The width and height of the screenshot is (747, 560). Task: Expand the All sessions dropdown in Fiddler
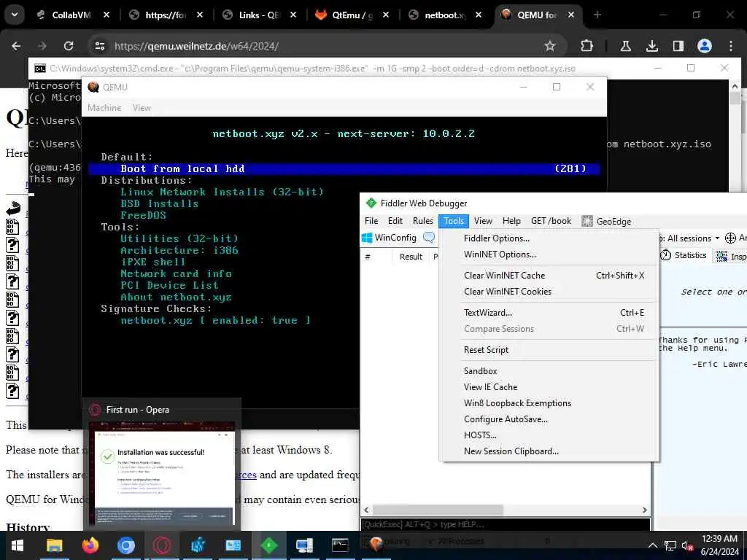[x=693, y=238]
